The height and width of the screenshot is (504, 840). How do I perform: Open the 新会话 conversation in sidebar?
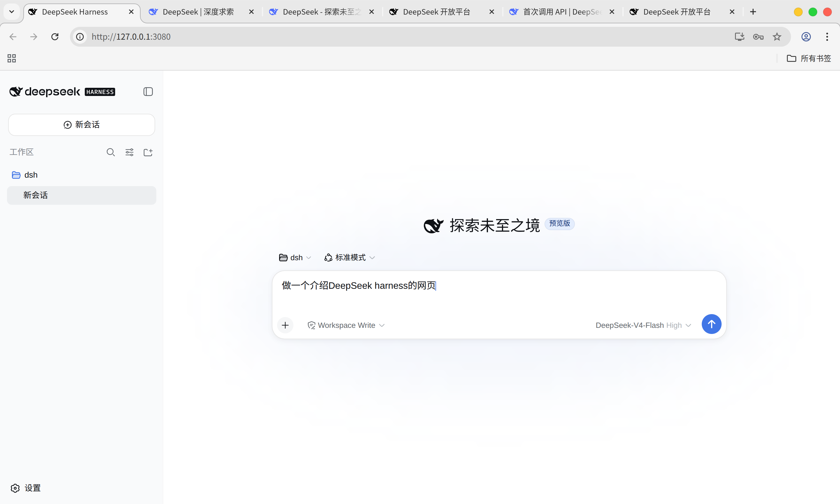point(81,195)
